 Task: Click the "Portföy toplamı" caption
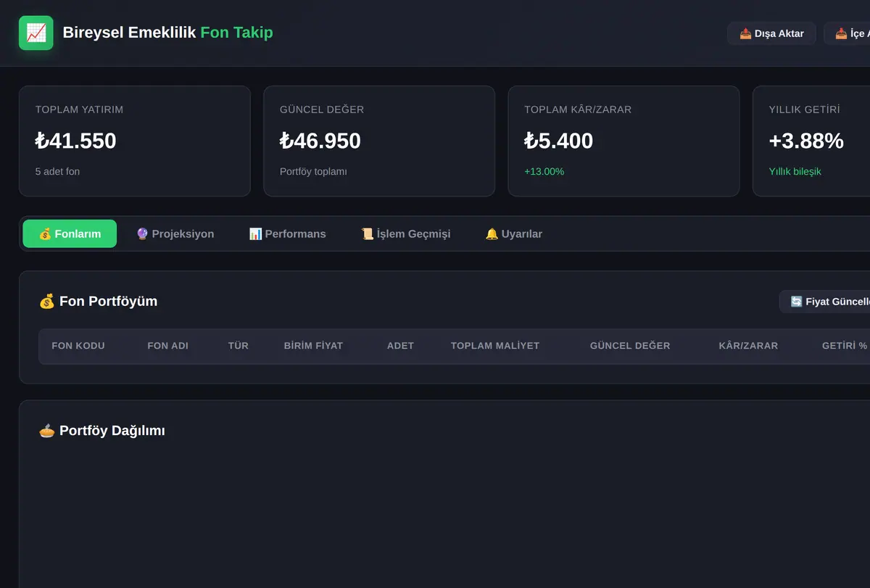(313, 172)
